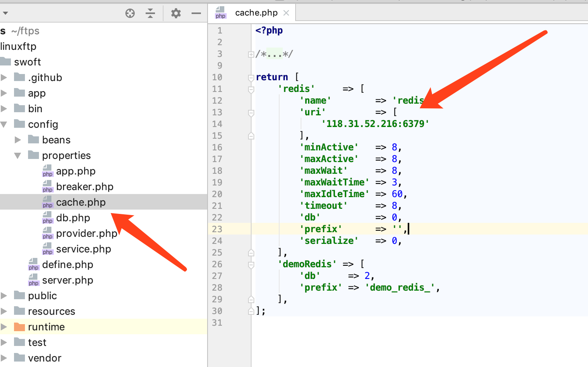Select the swoft root folder

(x=27, y=62)
